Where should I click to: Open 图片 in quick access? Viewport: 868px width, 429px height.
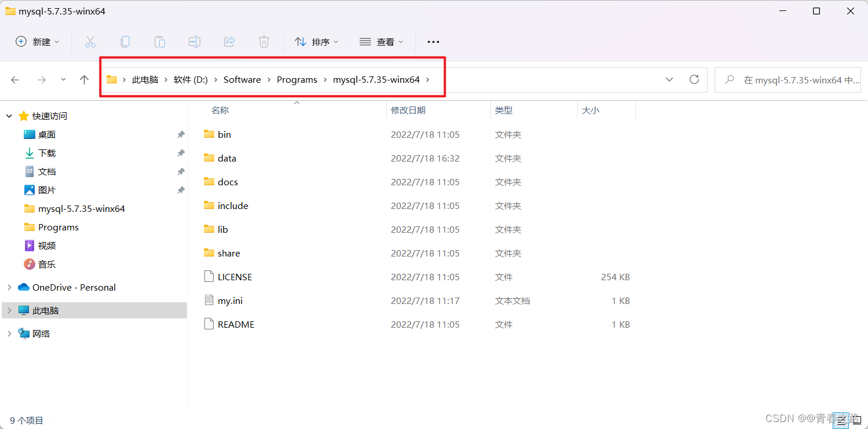click(x=47, y=190)
